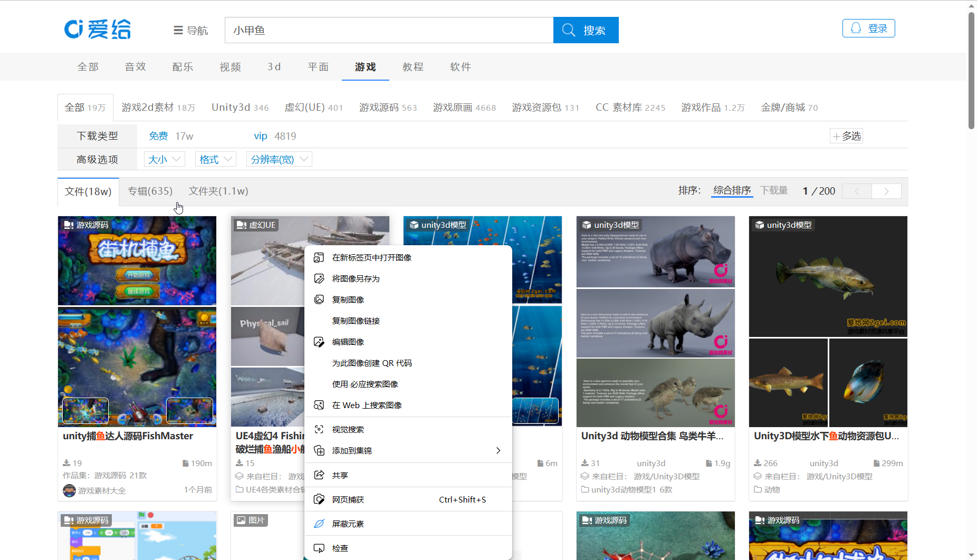This screenshot has height=560, width=977.
Task: Click the file size icon beside 1.9g
Action: coord(709,463)
